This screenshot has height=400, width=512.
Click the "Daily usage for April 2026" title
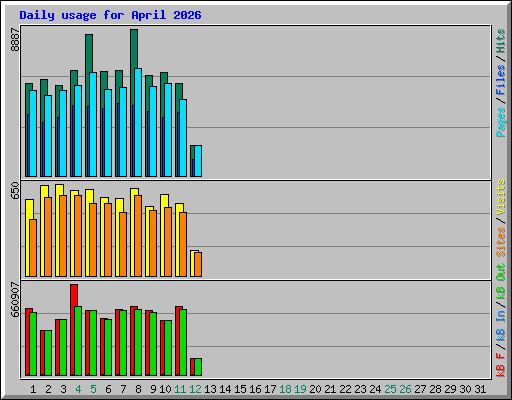[110, 16]
